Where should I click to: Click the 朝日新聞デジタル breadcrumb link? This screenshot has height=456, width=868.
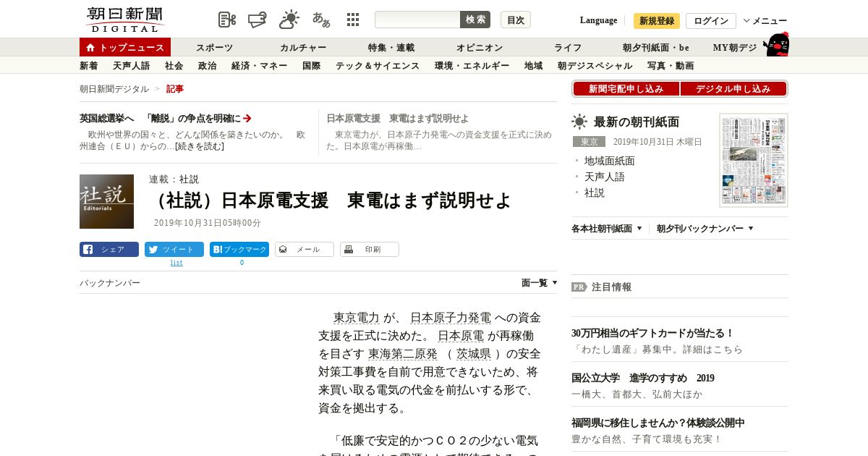(x=114, y=89)
